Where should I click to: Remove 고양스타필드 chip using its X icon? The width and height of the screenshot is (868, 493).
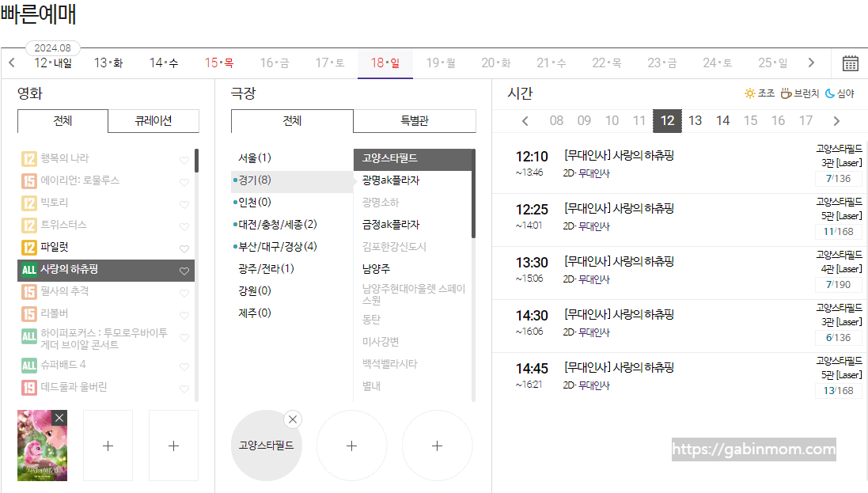293,419
